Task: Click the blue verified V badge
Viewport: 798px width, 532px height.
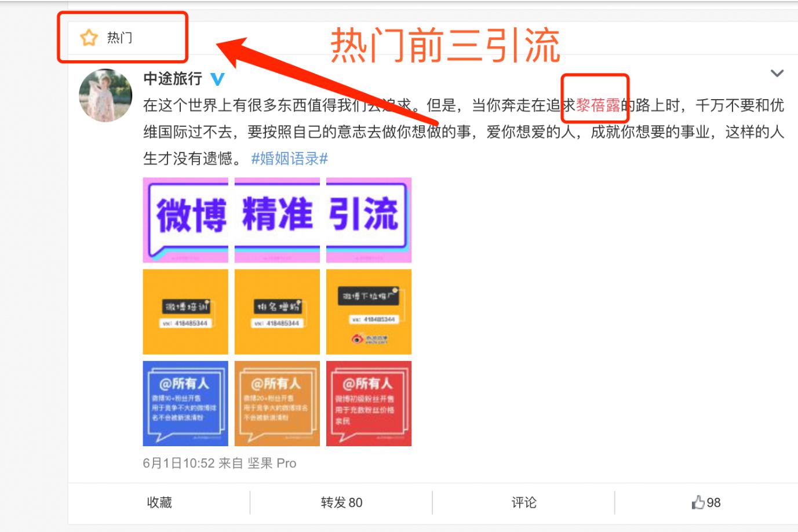Action: tap(217, 79)
